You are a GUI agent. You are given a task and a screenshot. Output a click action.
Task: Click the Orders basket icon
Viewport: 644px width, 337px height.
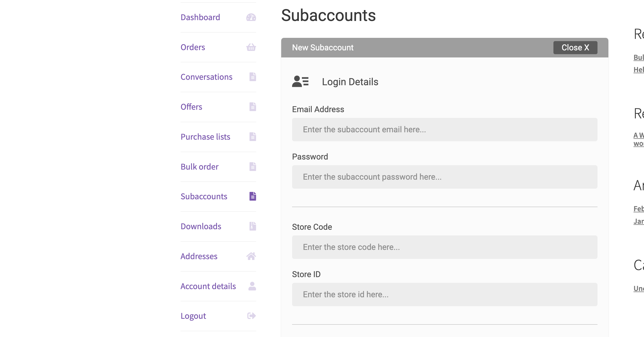tap(251, 47)
